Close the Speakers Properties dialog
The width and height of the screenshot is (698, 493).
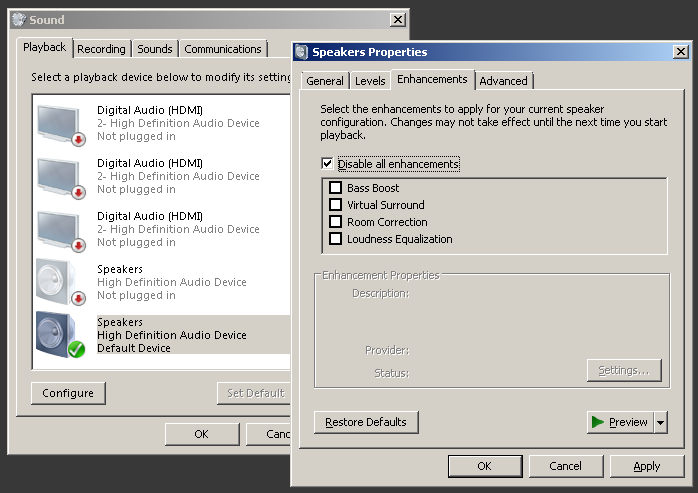(680, 52)
